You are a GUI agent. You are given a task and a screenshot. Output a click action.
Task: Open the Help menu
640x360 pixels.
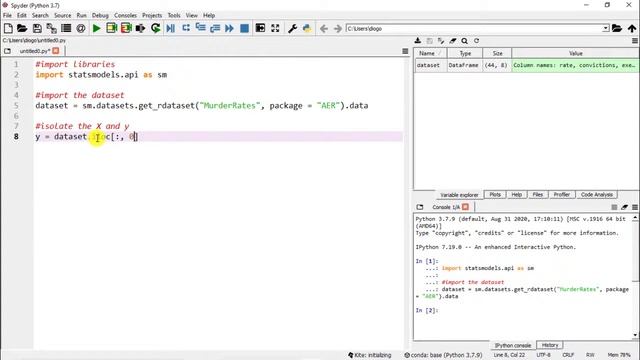(209, 15)
